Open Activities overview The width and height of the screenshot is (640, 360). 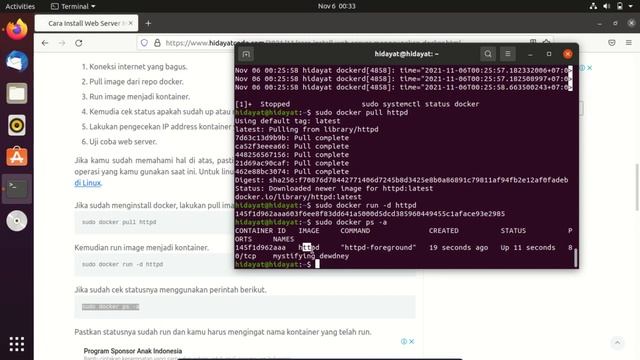point(20,6)
